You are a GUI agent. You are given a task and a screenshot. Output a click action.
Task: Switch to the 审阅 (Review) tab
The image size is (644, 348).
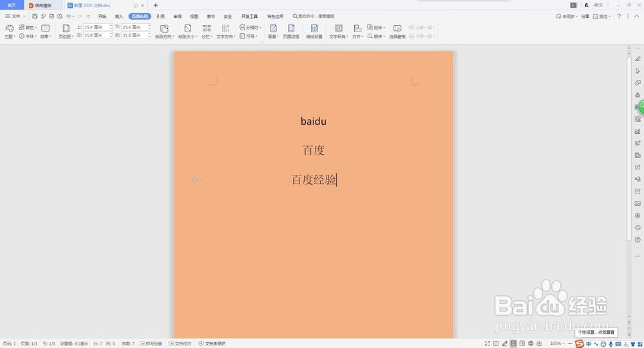click(x=178, y=17)
